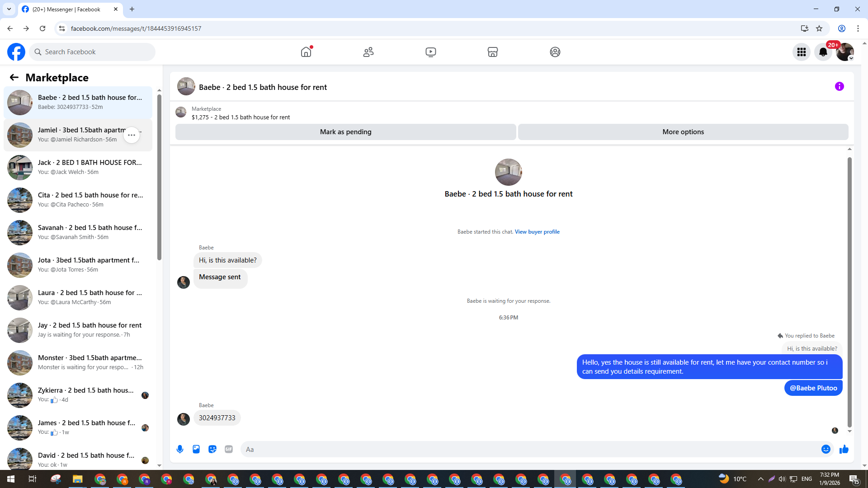Go to the Marketplace tab
The width and height of the screenshot is (868, 488).
tap(493, 52)
